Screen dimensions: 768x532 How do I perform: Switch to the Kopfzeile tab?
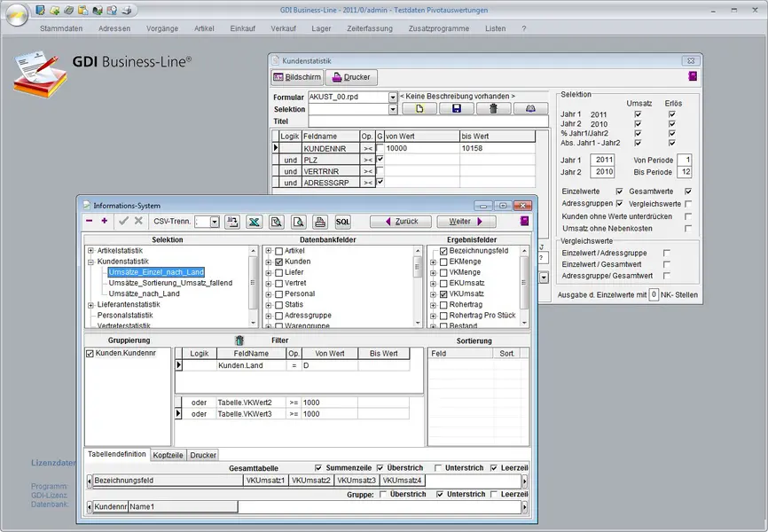pyautogui.click(x=168, y=455)
